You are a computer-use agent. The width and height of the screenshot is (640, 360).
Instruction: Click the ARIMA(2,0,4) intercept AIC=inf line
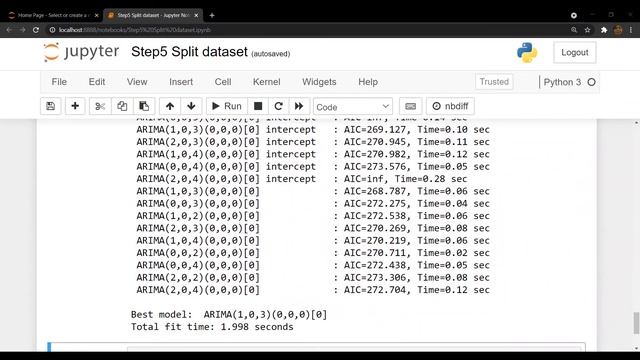(302, 179)
